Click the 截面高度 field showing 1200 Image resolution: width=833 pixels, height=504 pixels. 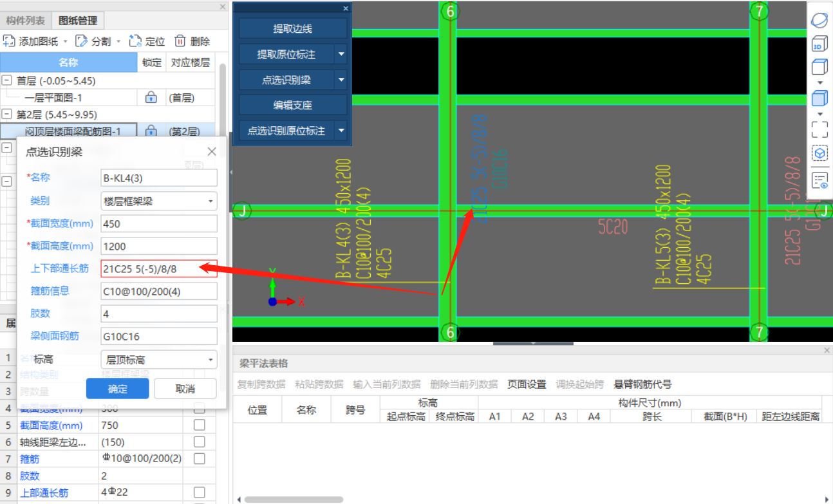pyautogui.click(x=159, y=246)
